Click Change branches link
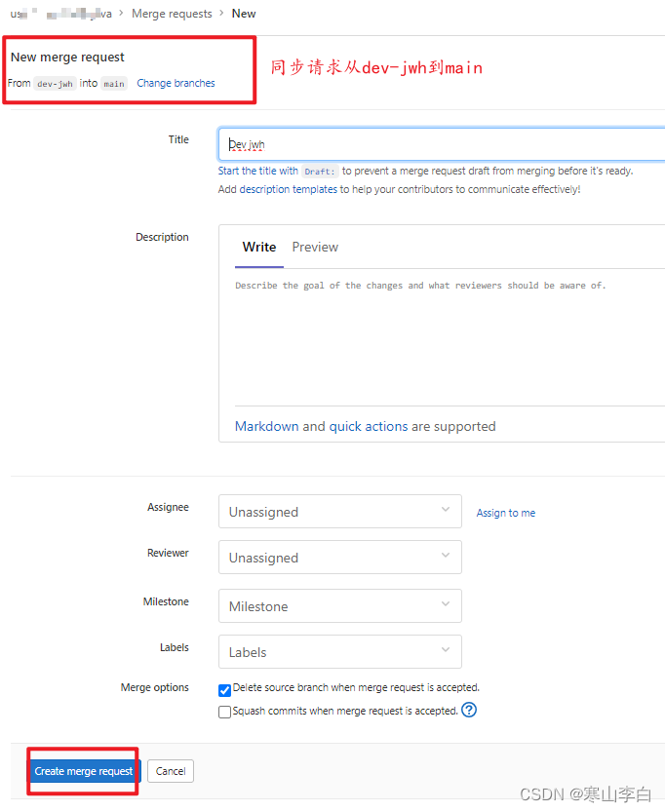Viewport: 665px width, 812px height. (176, 83)
